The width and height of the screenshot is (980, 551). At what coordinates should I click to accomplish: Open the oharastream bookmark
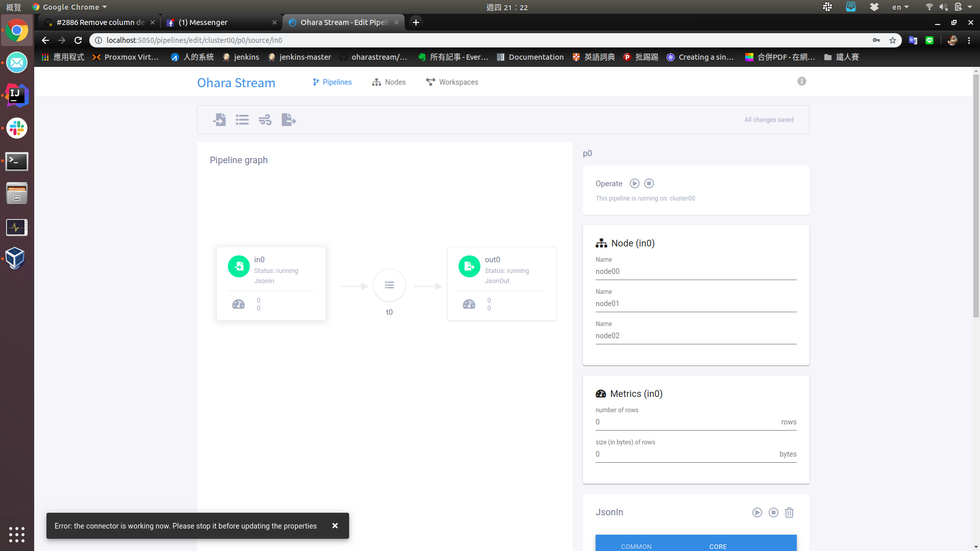click(374, 57)
